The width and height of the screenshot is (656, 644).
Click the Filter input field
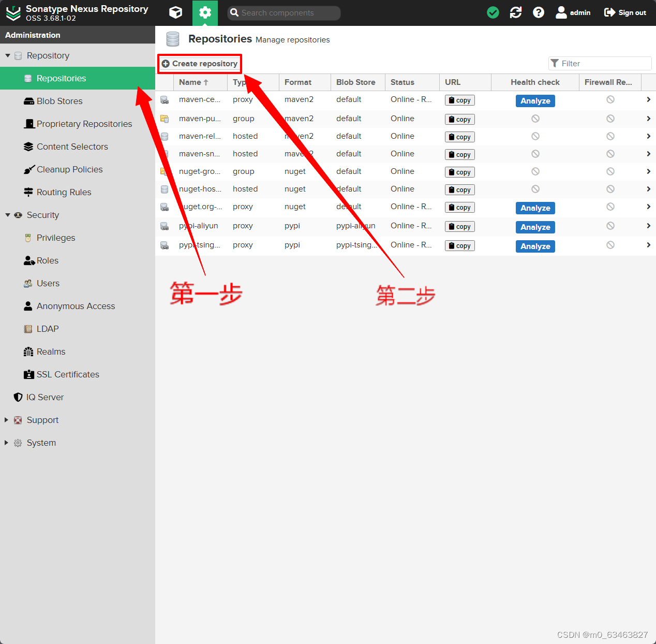click(x=600, y=63)
